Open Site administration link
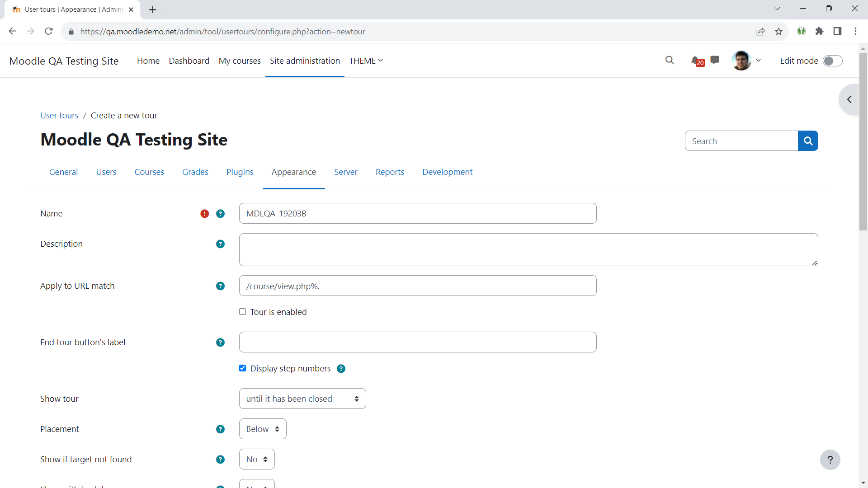Viewport: 868px width, 488px height. (305, 61)
